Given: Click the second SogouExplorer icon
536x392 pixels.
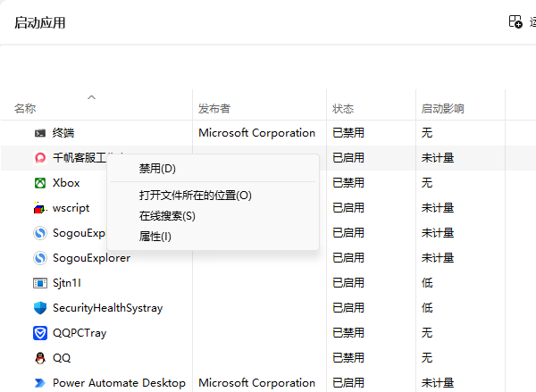Looking at the screenshot, I should point(40,258).
